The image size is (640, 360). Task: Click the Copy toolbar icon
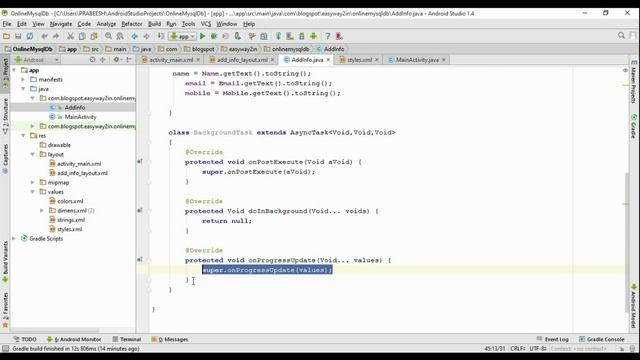tap(82, 36)
